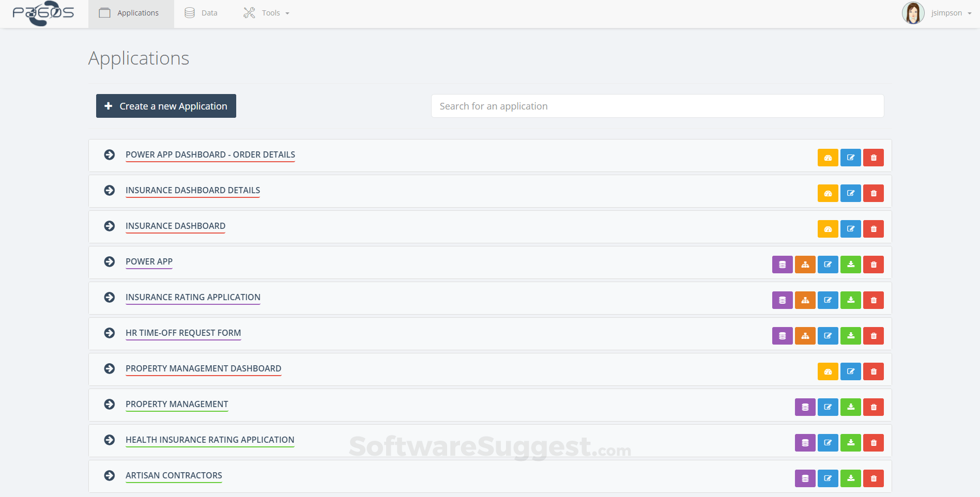The height and width of the screenshot is (497, 980).
Task: Open the database icon for Health Insurance Rating Application
Action: (805, 442)
